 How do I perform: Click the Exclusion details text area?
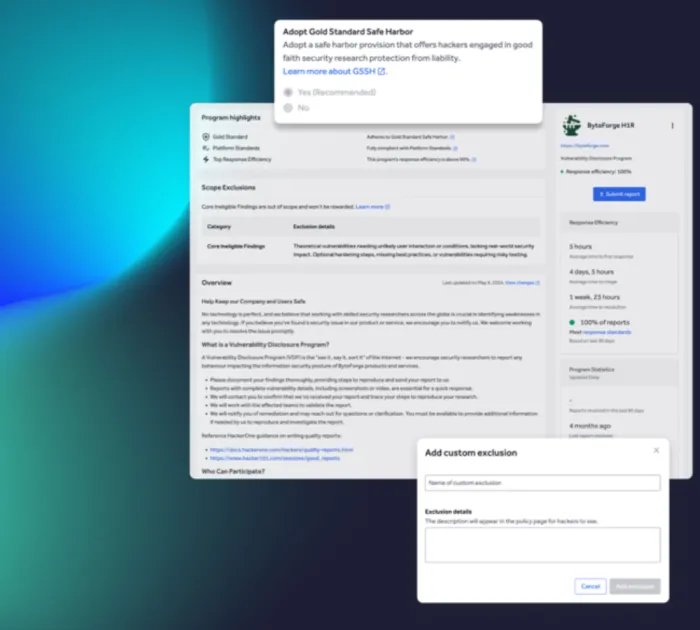tap(542, 545)
